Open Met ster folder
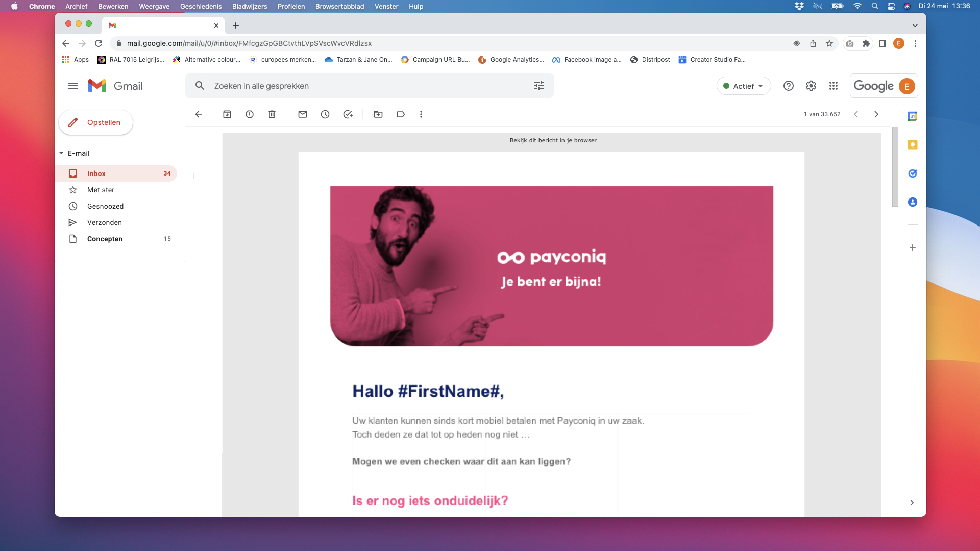 pyautogui.click(x=116, y=190)
